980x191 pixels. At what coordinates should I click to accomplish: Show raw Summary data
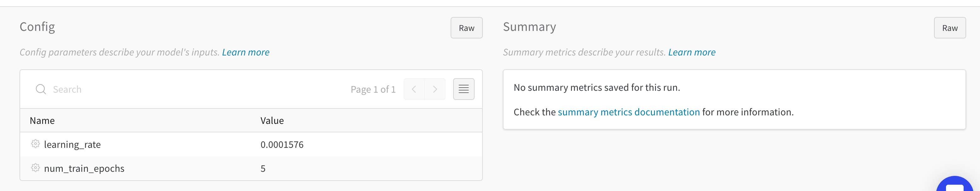coord(949,28)
